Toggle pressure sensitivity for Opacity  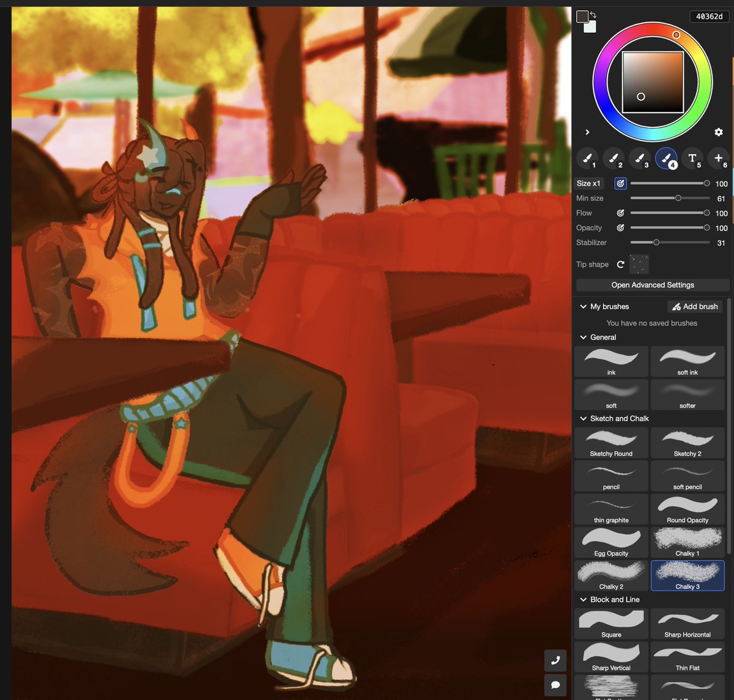coord(620,227)
